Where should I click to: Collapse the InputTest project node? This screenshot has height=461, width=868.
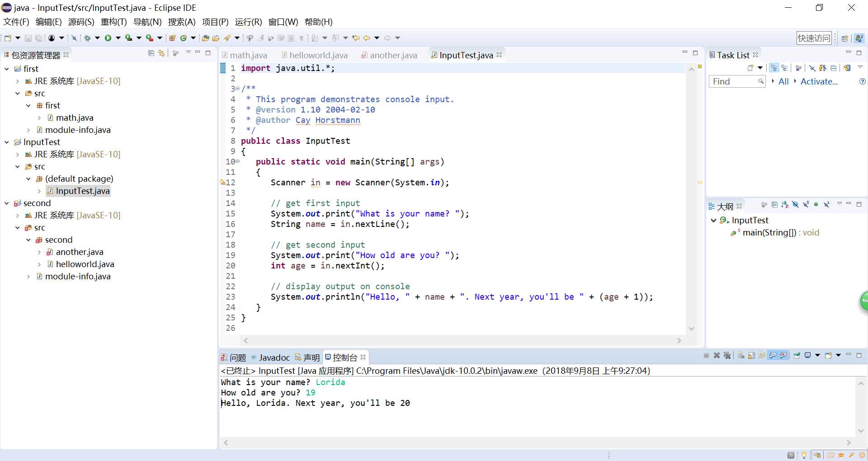click(7, 142)
